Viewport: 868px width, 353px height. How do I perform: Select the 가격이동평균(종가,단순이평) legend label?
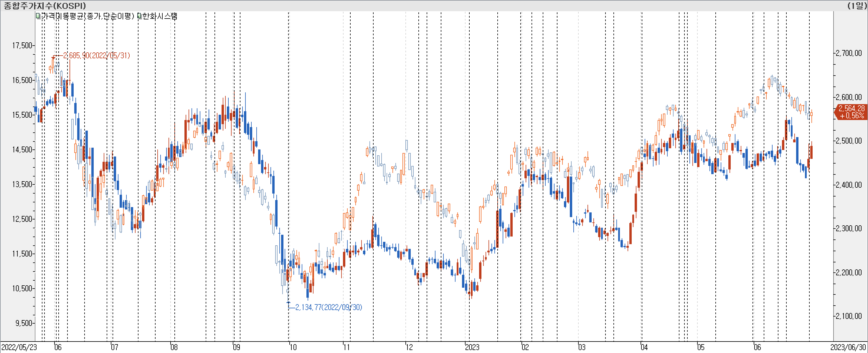click(x=88, y=16)
